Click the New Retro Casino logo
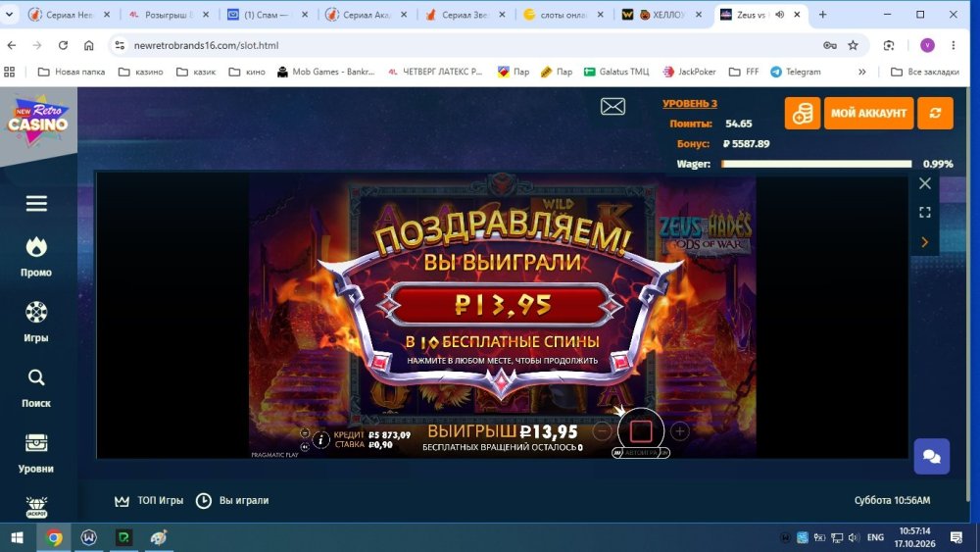Screen dimensions: 980x552 click(37, 121)
